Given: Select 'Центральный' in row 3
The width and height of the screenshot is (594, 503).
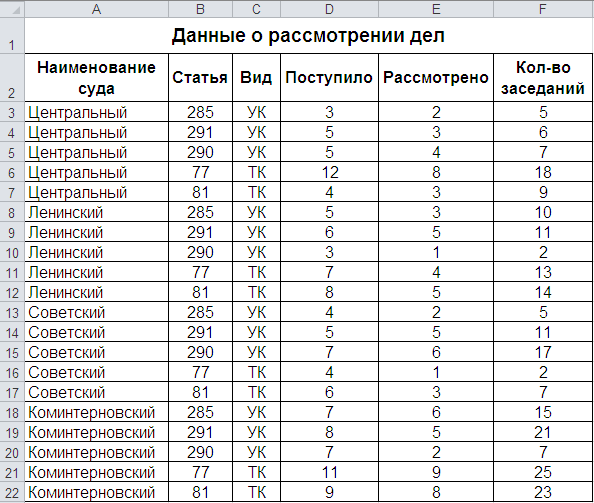Looking at the screenshot, I should 97,112.
